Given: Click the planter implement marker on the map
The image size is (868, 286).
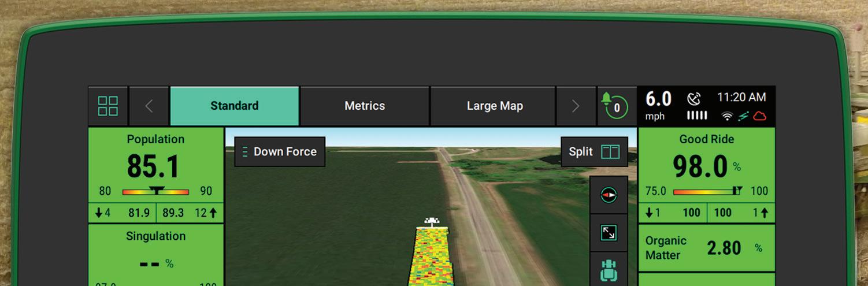Looking at the screenshot, I should 431,221.
